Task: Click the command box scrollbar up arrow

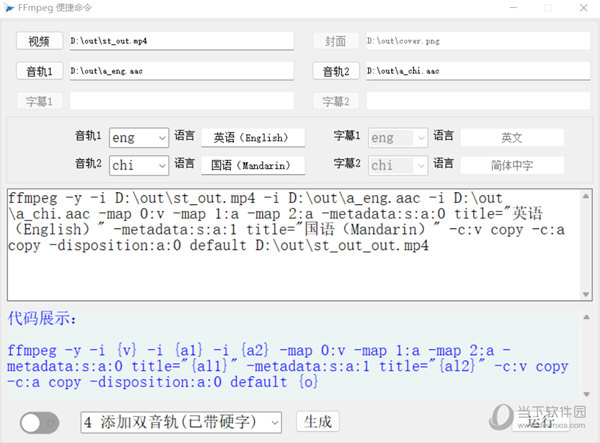Action: pos(586,196)
